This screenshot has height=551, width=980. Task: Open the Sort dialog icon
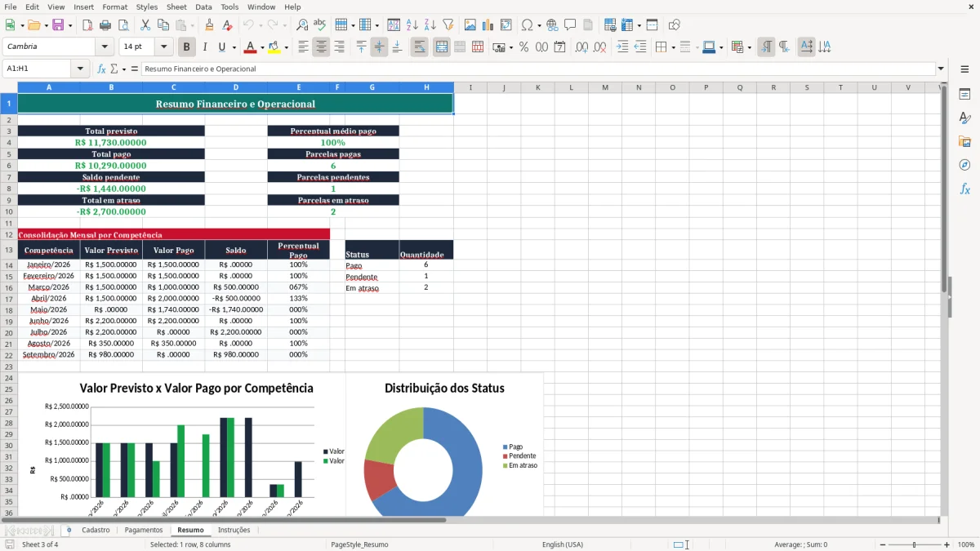pyautogui.click(x=394, y=25)
